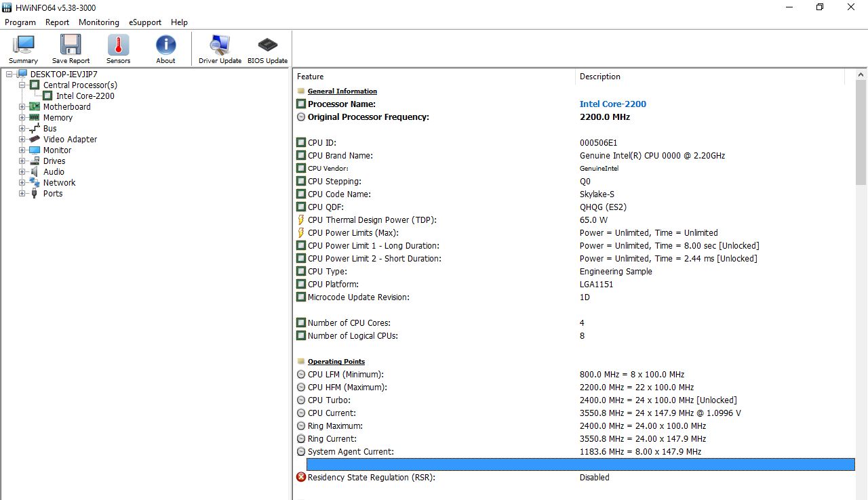Select the CPU Platform row
The width and height of the screenshot is (868, 500).
[576, 284]
